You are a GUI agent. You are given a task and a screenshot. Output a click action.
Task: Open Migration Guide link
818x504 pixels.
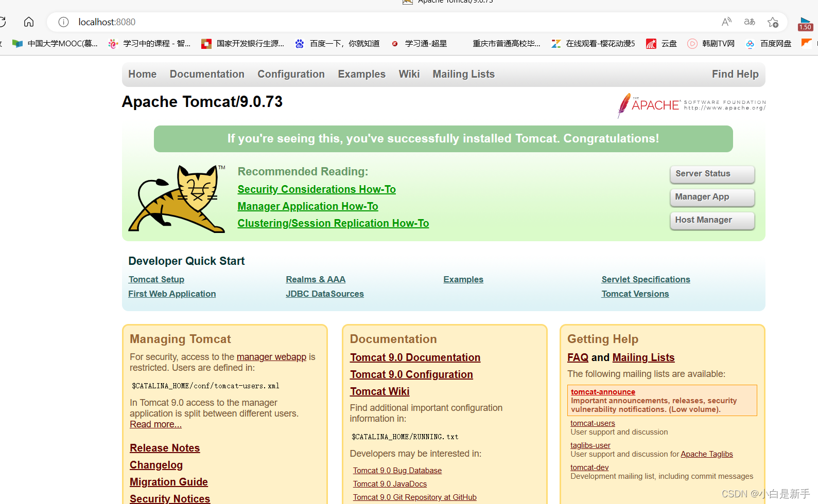click(x=169, y=482)
